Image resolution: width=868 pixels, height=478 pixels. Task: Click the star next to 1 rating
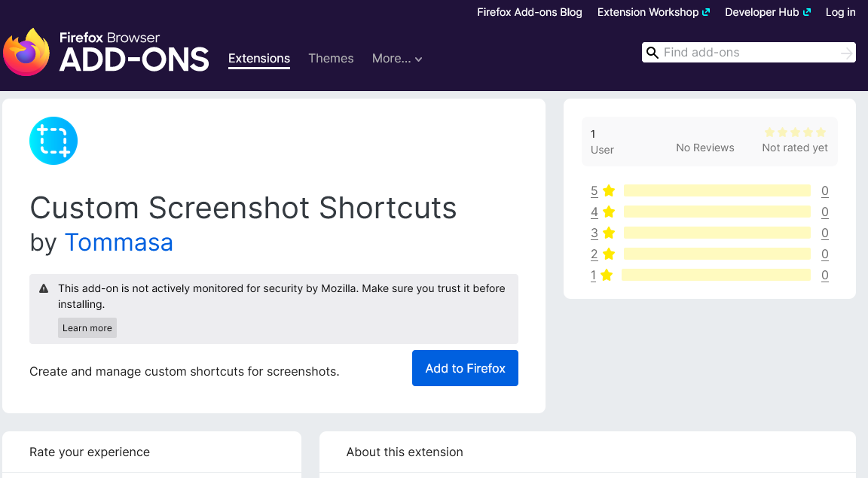pos(607,275)
